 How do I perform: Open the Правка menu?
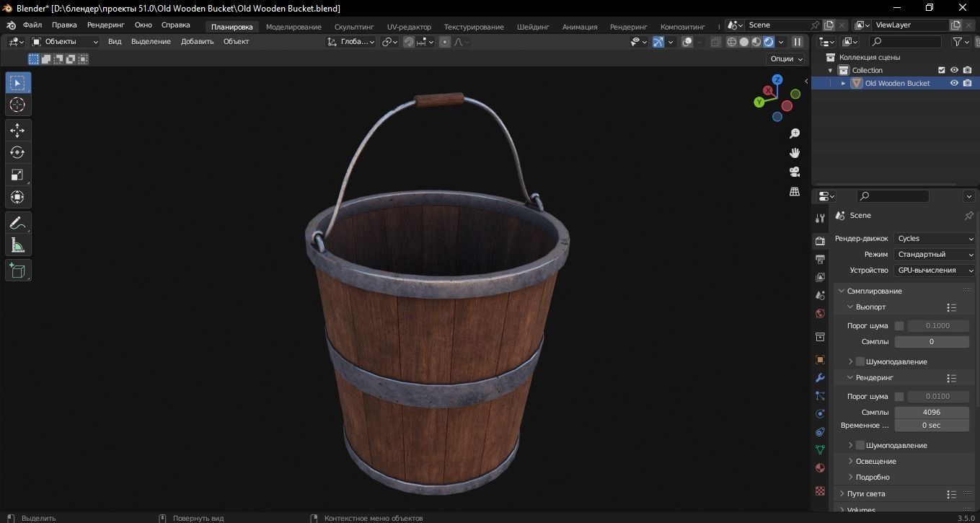[64, 25]
